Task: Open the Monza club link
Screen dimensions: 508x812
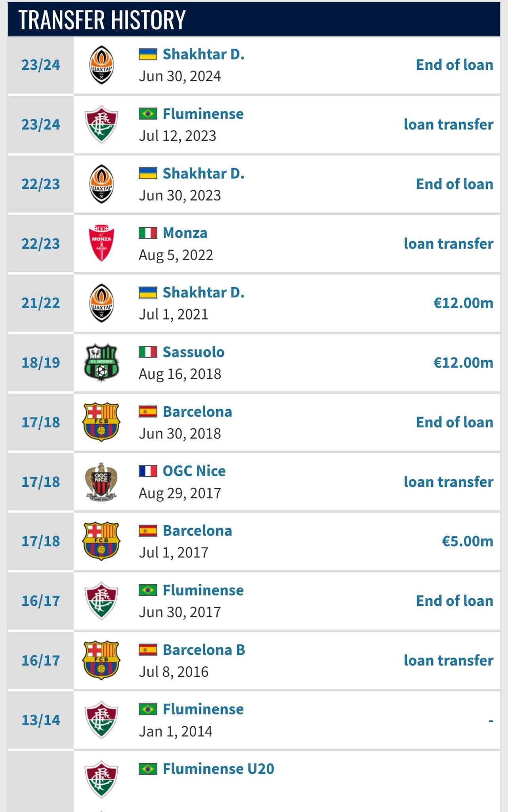Action: [185, 233]
